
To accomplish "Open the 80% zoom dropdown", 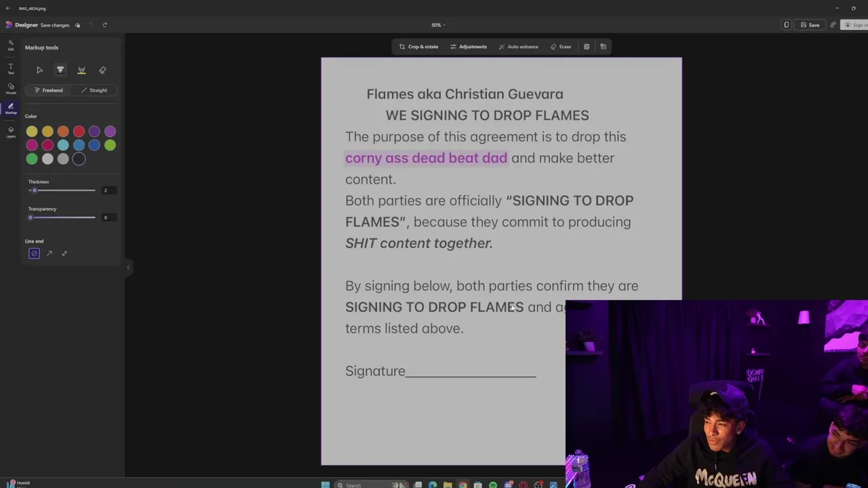I will 438,25.
